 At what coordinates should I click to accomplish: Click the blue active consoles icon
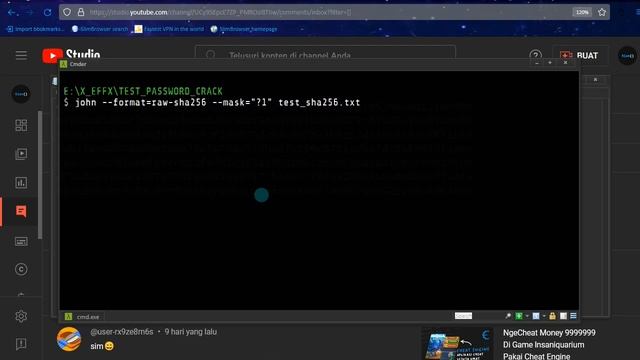536,316
